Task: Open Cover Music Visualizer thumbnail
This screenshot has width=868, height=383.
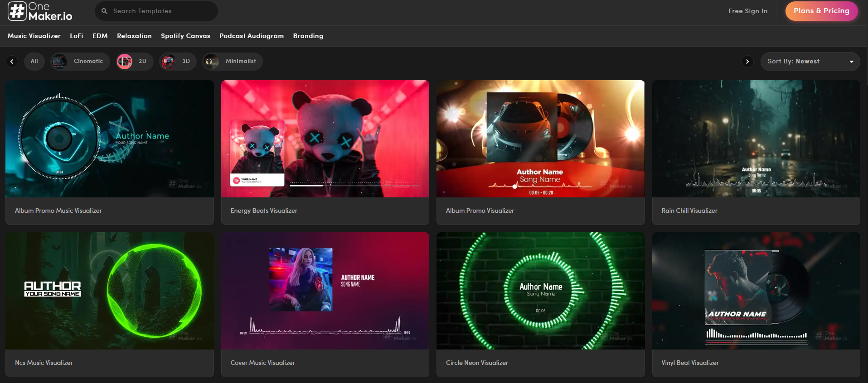Action: click(325, 291)
